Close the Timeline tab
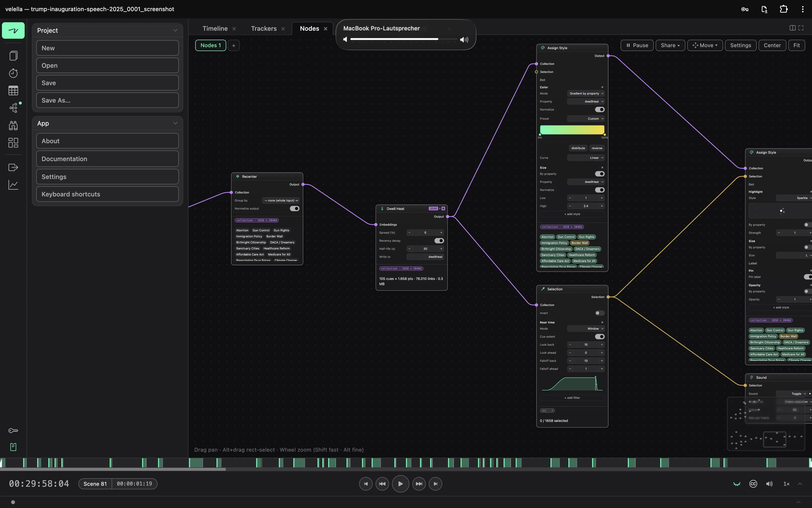 click(234, 29)
